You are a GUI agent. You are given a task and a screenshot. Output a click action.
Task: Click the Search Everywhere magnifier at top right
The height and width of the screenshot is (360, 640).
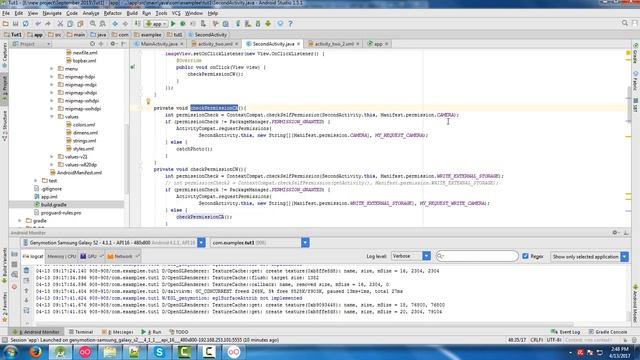[x=624, y=23]
